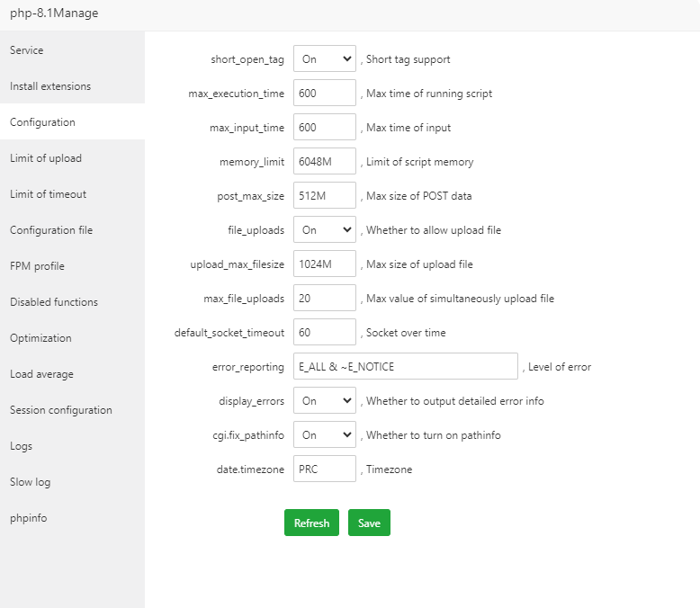Click the green Save button
The image size is (700, 608).
point(369,523)
